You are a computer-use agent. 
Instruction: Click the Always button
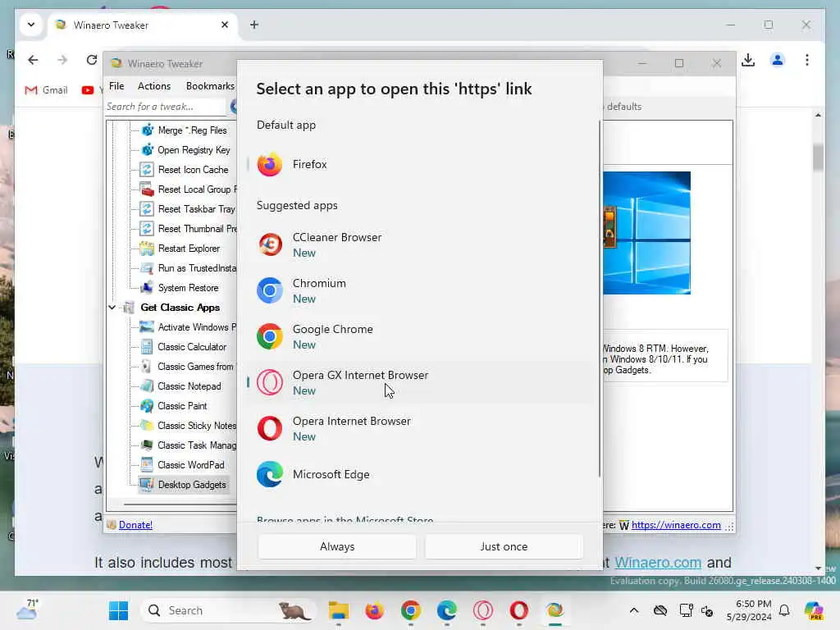point(337,546)
